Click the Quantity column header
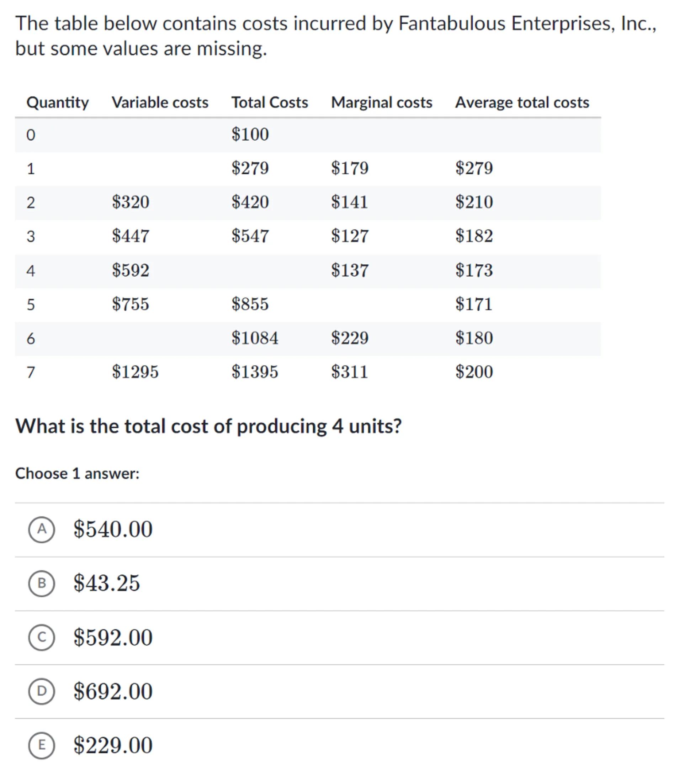This screenshot has width=700, height=765. [58, 102]
